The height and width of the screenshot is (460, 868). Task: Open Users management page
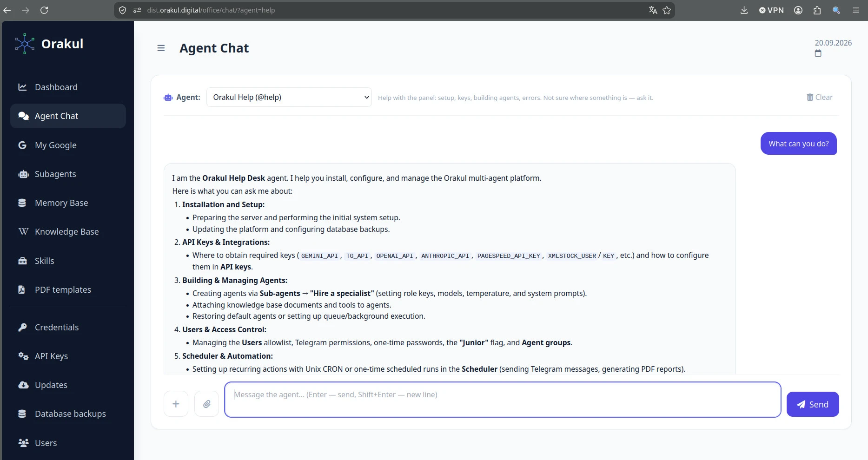click(x=68, y=443)
